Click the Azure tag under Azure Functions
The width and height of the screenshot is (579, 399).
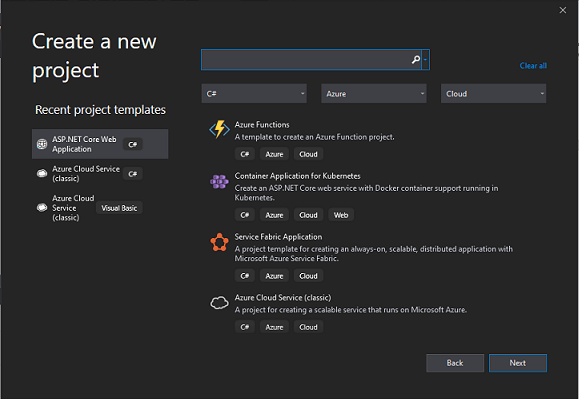click(274, 154)
